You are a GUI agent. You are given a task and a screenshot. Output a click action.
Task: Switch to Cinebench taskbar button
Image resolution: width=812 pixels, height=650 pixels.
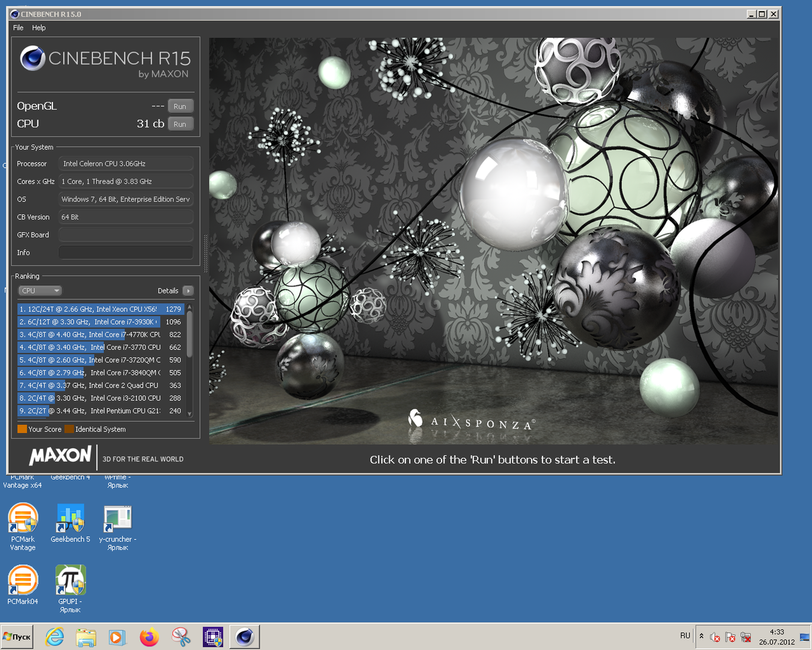point(245,637)
